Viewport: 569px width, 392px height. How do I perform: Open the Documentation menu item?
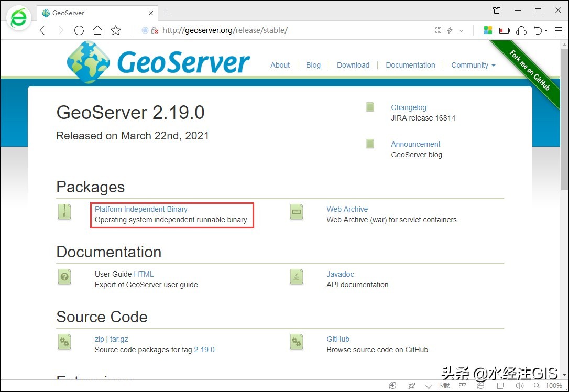(x=410, y=66)
